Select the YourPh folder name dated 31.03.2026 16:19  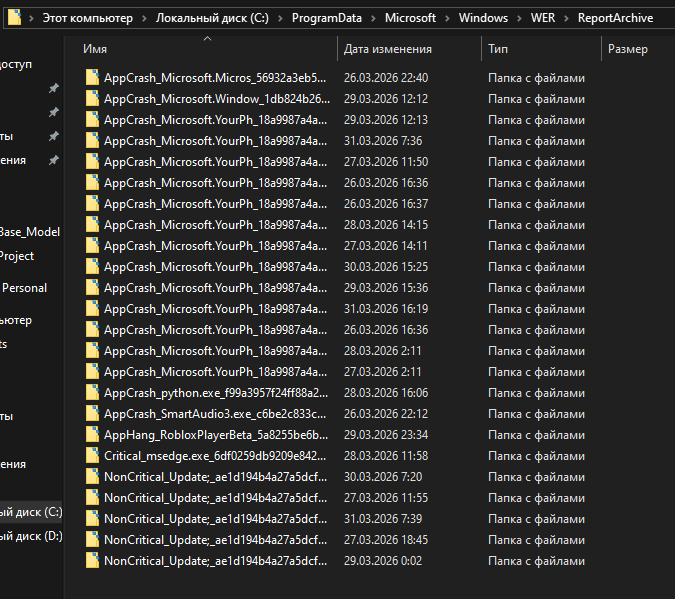[216, 309]
